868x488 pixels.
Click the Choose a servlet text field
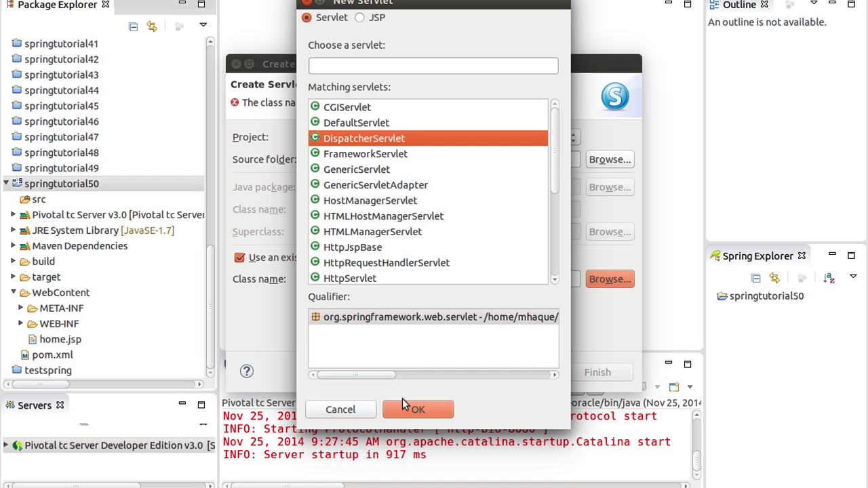pyautogui.click(x=433, y=66)
